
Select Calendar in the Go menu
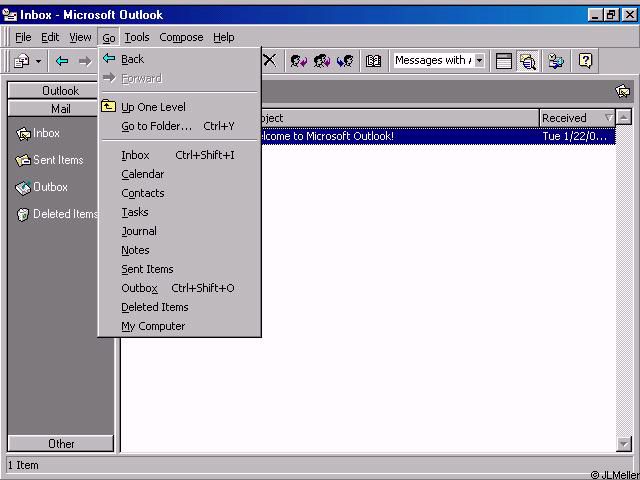[x=180, y=174]
